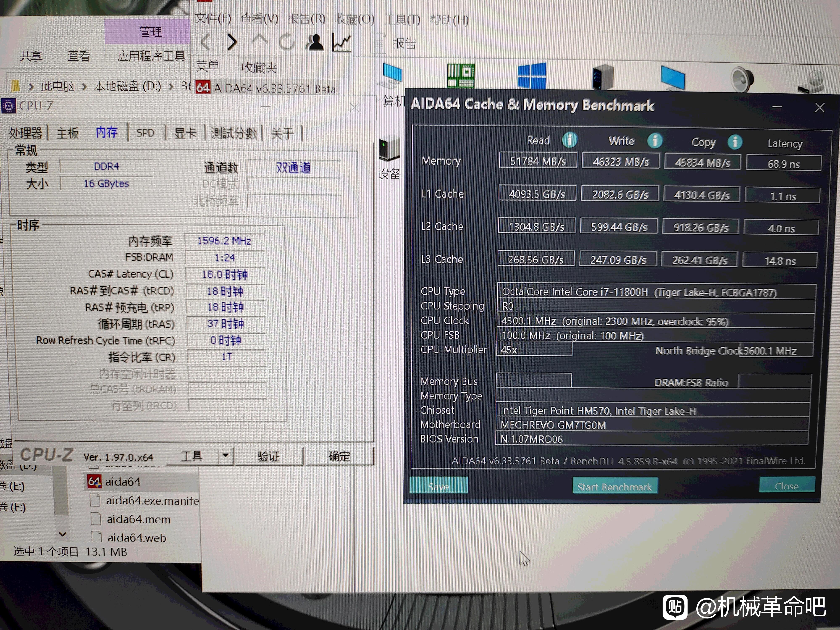Click the info icon next to Copy
The height and width of the screenshot is (630, 840).
(735, 142)
